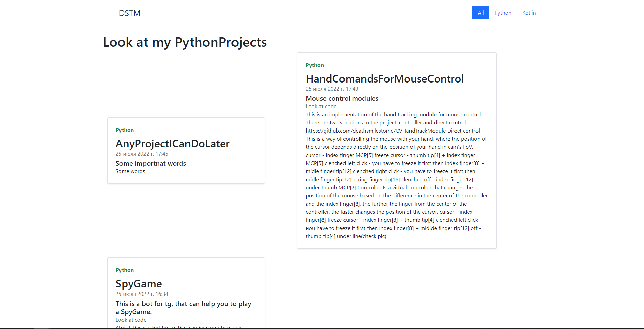Click the date 25 июля 2022 г. 17:43

tap(332, 89)
